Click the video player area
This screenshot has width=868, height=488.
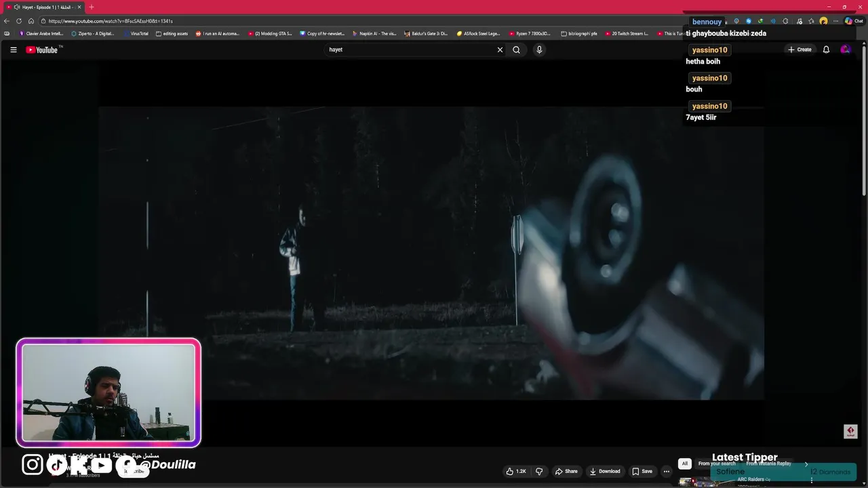click(x=431, y=253)
